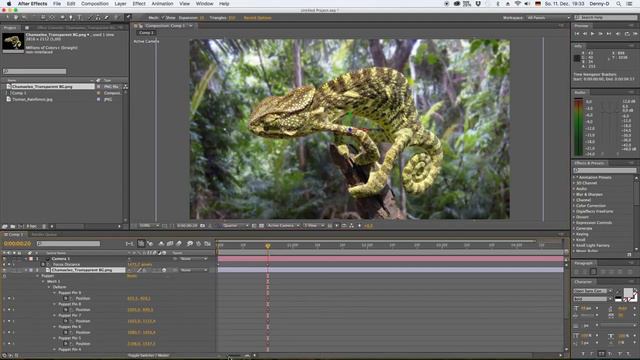The image size is (640, 360).
Task: Toggle the stopwatch for Puppet Pin 9 Position
Action: click(66, 298)
